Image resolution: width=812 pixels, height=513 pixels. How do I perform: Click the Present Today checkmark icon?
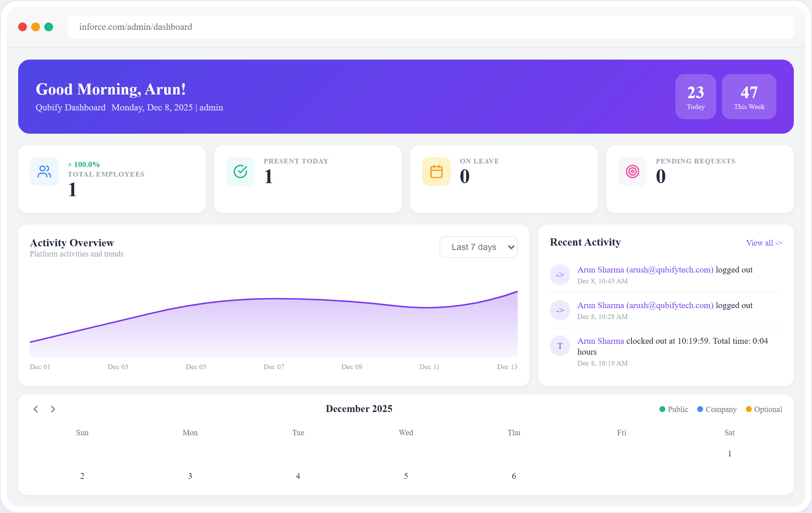(x=240, y=171)
